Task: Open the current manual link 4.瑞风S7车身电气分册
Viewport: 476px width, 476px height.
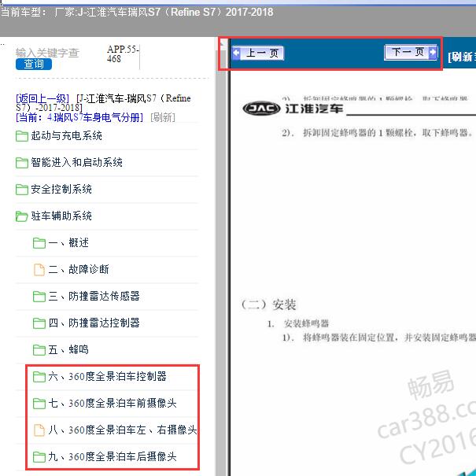Action: (x=79, y=117)
